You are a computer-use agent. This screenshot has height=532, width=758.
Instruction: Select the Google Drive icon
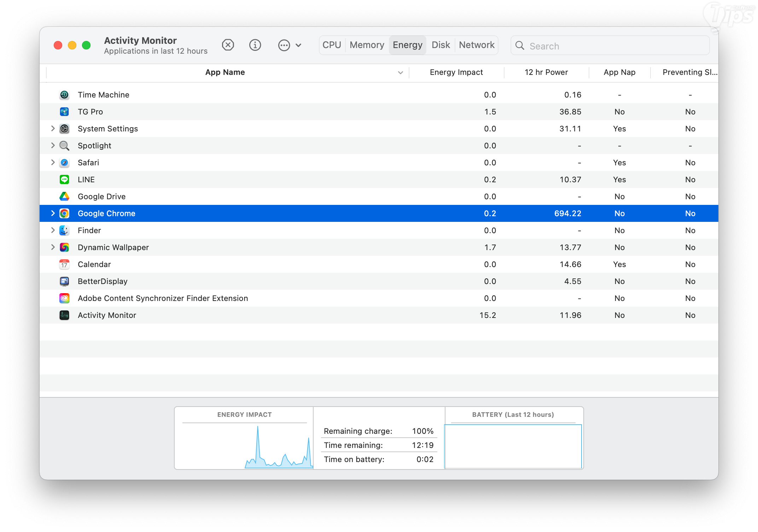(x=64, y=196)
